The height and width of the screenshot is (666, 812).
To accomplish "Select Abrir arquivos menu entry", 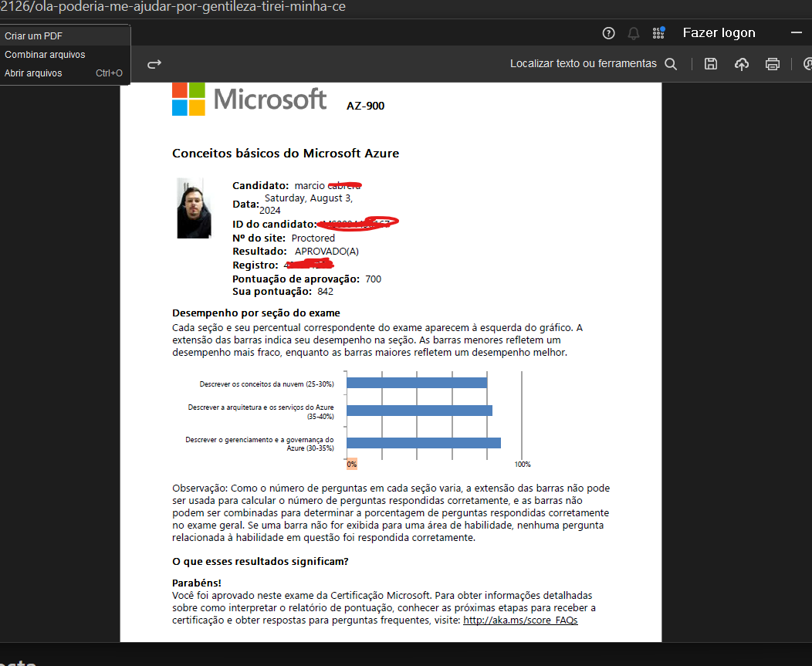I will 65,73.
